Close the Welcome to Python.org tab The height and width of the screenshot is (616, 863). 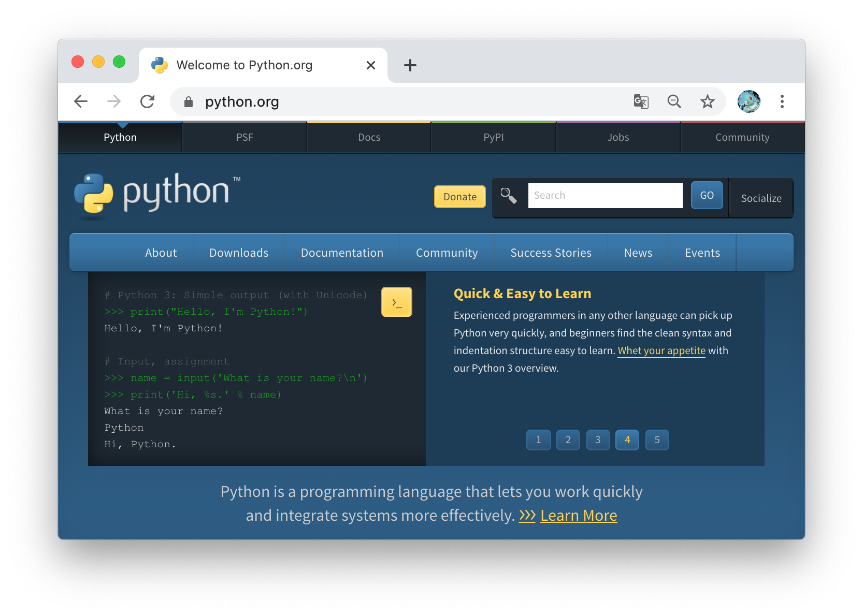click(x=371, y=65)
